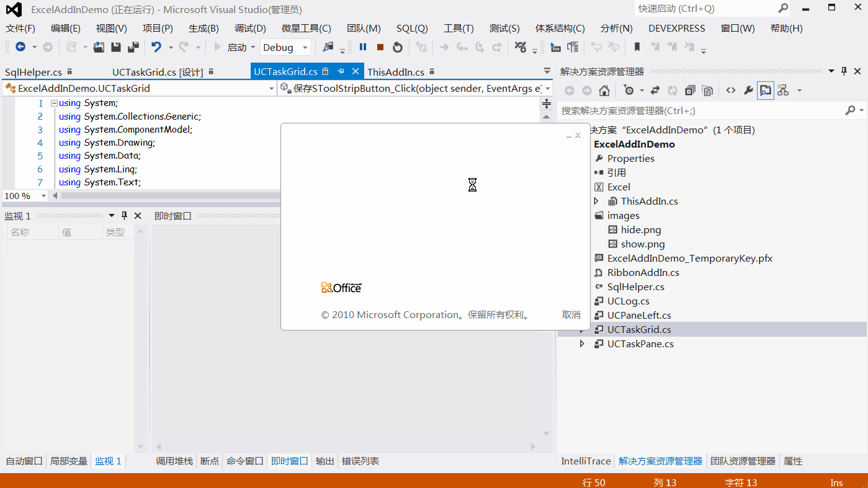
Task: Click the split editor handle above the scrollbar
Action: (547, 104)
